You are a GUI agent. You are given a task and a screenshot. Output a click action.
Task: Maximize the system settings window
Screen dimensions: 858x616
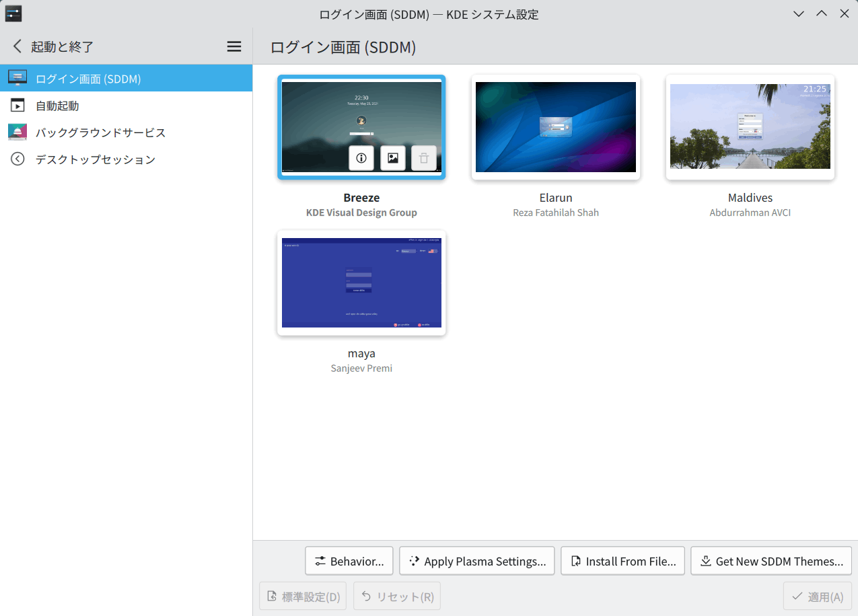[822, 13]
